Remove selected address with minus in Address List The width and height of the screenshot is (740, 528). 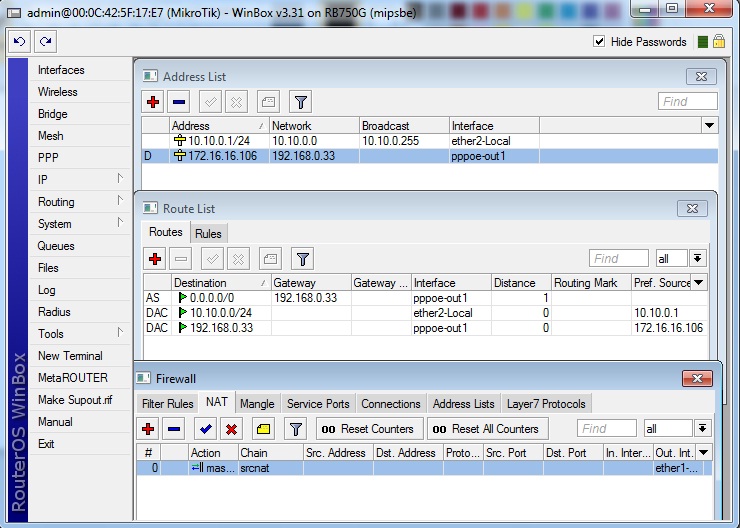[x=179, y=102]
